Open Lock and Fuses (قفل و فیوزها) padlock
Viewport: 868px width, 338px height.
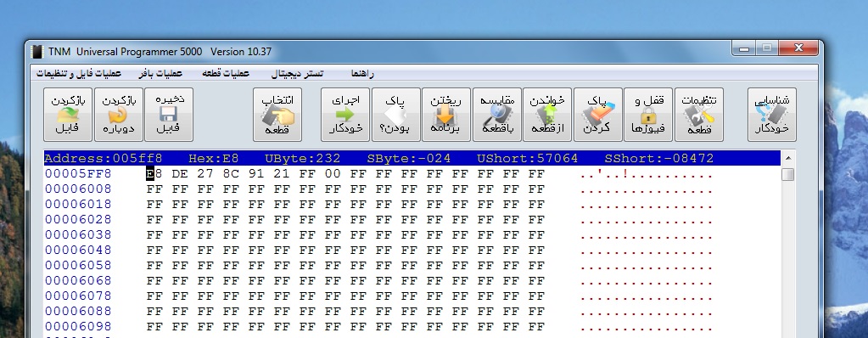coord(648,115)
